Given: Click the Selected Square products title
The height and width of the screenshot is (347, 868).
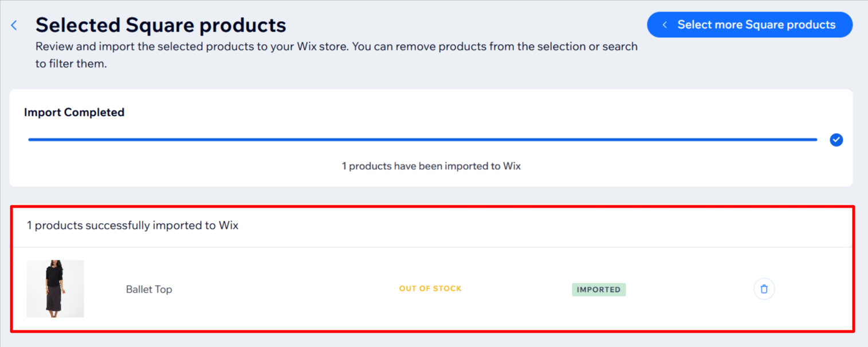Looking at the screenshot, I should coord(160,25).
